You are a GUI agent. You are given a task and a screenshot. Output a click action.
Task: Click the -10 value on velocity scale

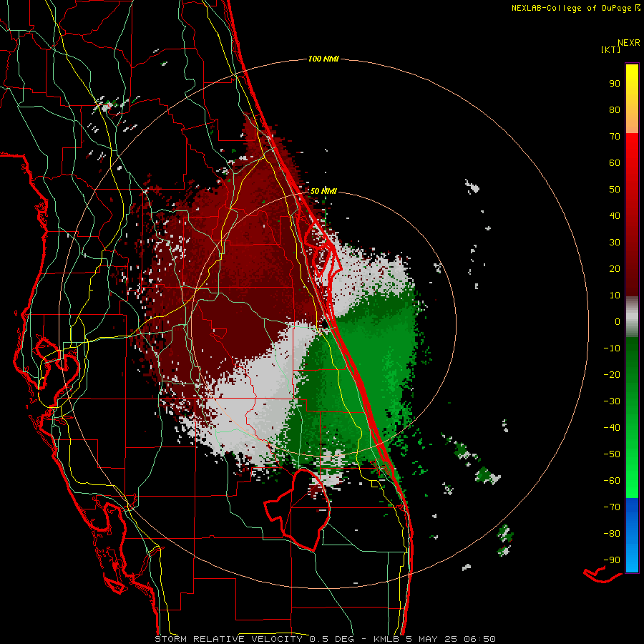(x=612, y=348)
